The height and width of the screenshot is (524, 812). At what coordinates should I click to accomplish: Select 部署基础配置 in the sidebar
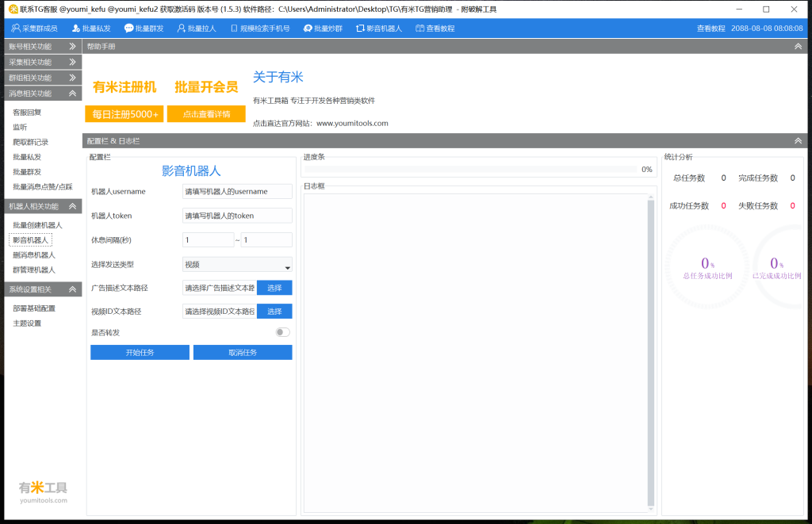tap(33, 308)
